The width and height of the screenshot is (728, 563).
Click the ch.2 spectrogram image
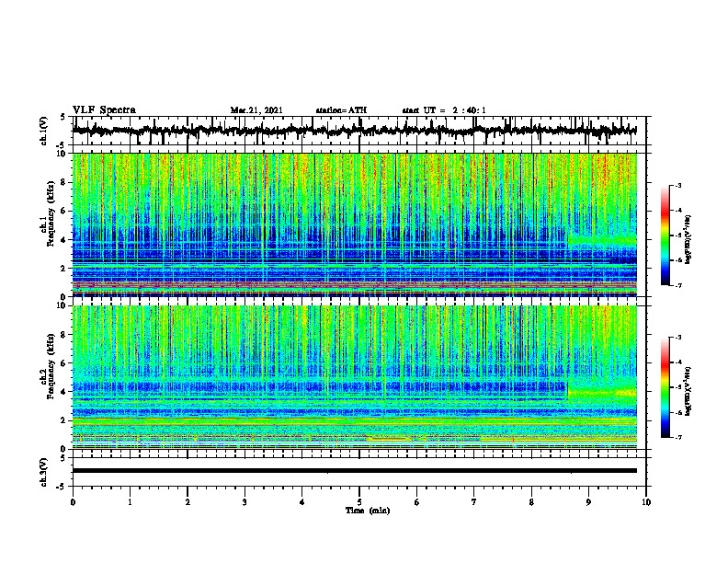[x=354, y=377]
